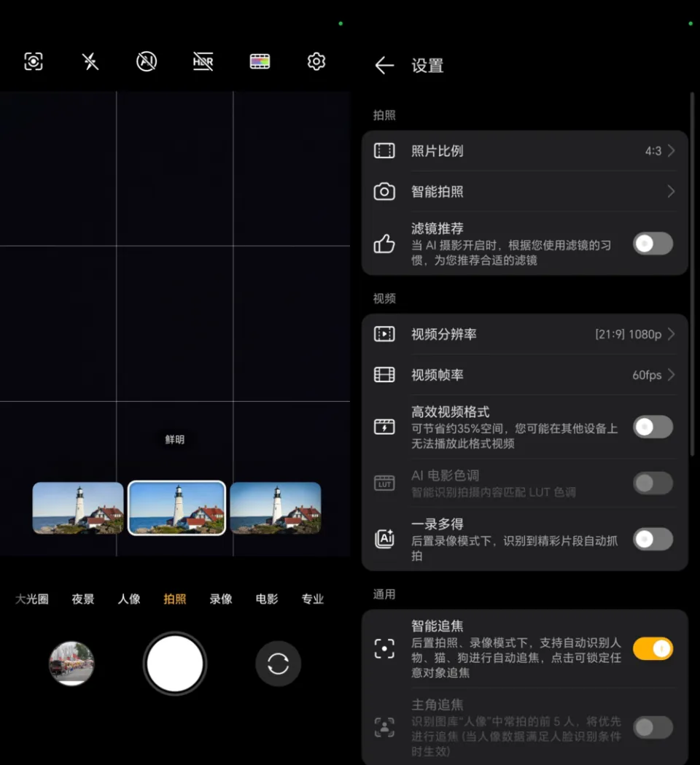Image resolution: width=700 pixels, height=765 pixels.
Task: Open 照片比例 4:3 option
Action: pyautogui.click(x=525, y=151)
